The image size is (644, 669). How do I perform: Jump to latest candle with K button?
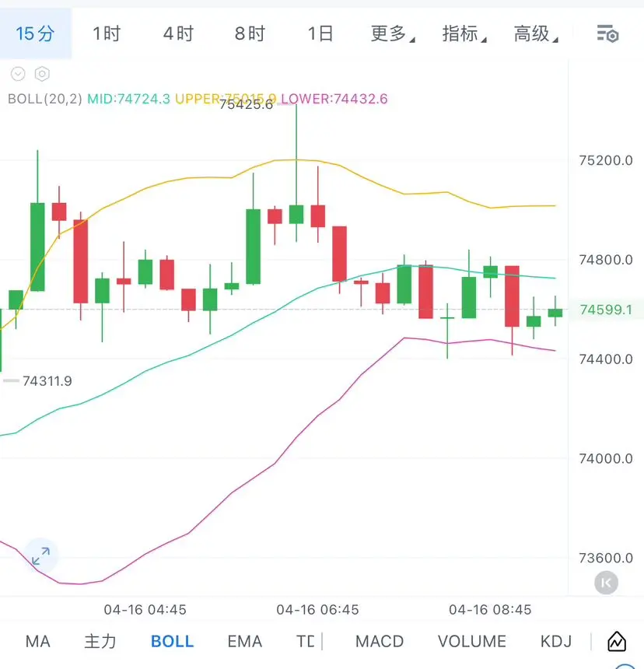(x=606, y=583)
